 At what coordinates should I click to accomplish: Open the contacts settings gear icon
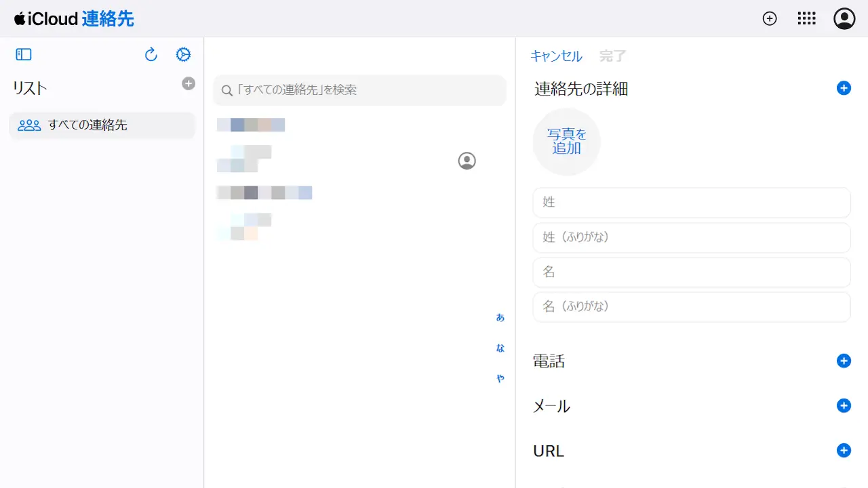[x=183, y=55]
